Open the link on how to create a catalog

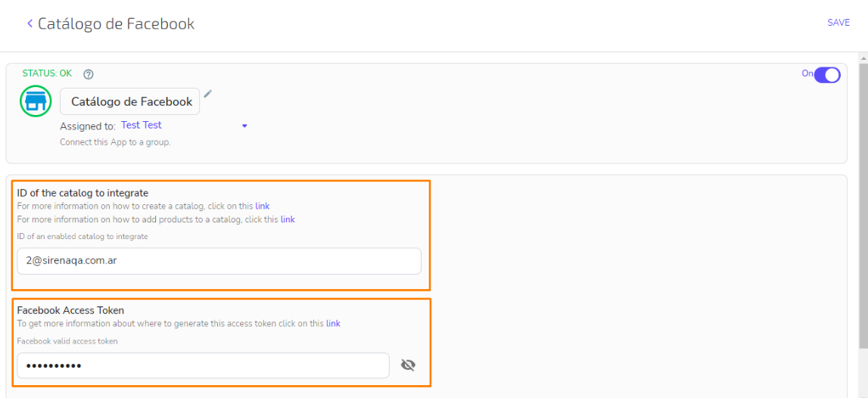pos(263,206)
